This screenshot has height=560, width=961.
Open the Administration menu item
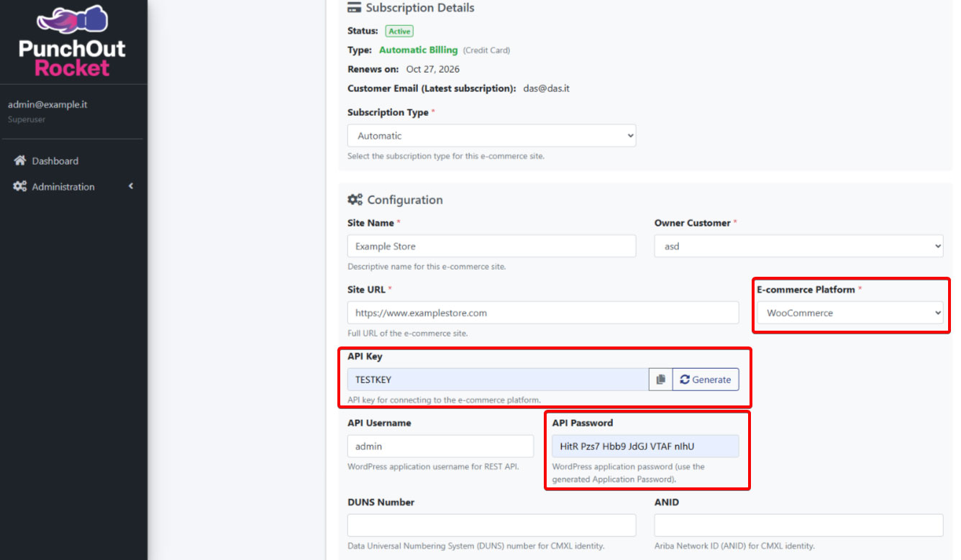point(63,187)
